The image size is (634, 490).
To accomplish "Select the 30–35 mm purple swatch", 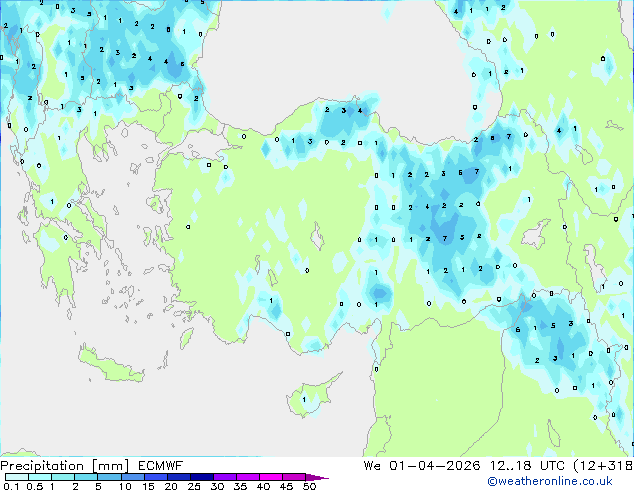I will pos(225,477).
